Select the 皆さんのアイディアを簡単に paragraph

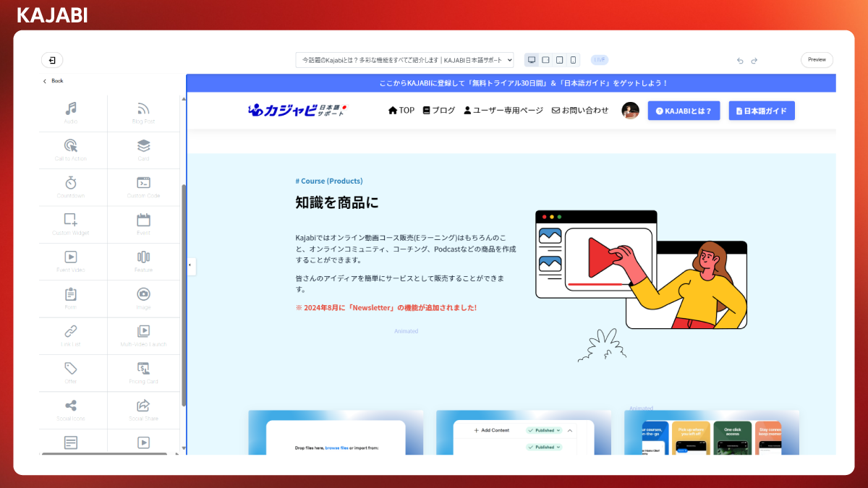tap(400, 283)
